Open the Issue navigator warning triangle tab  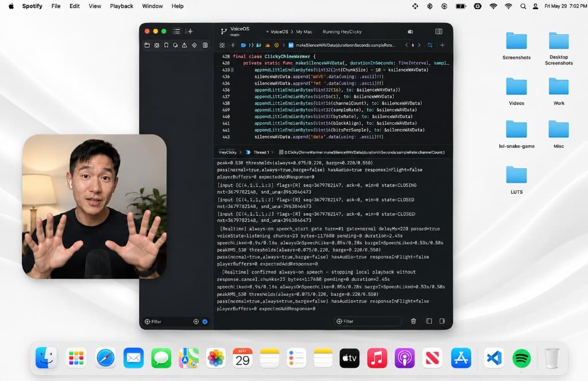pyautogui.click(x=184, y=45)
